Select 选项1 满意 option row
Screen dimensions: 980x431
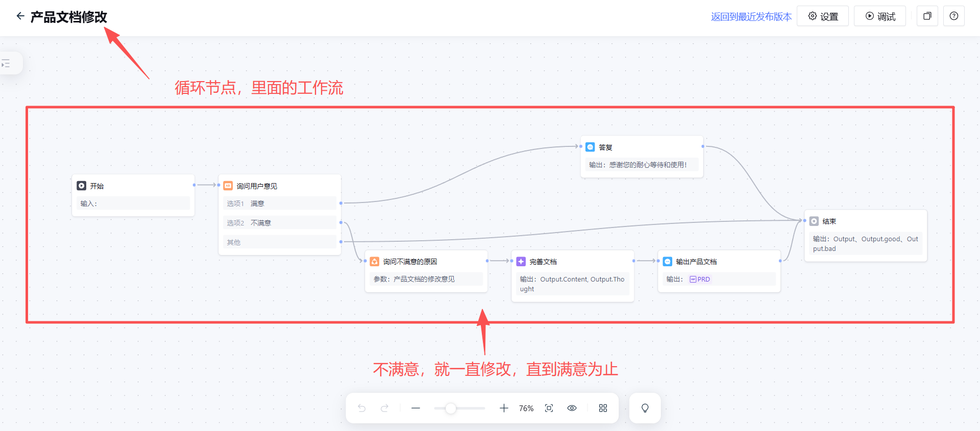280,204
